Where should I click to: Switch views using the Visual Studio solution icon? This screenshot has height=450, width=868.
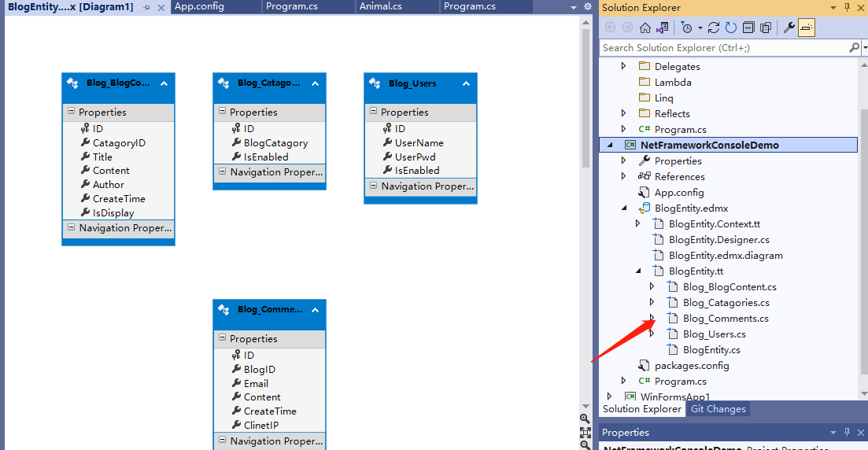662,28
